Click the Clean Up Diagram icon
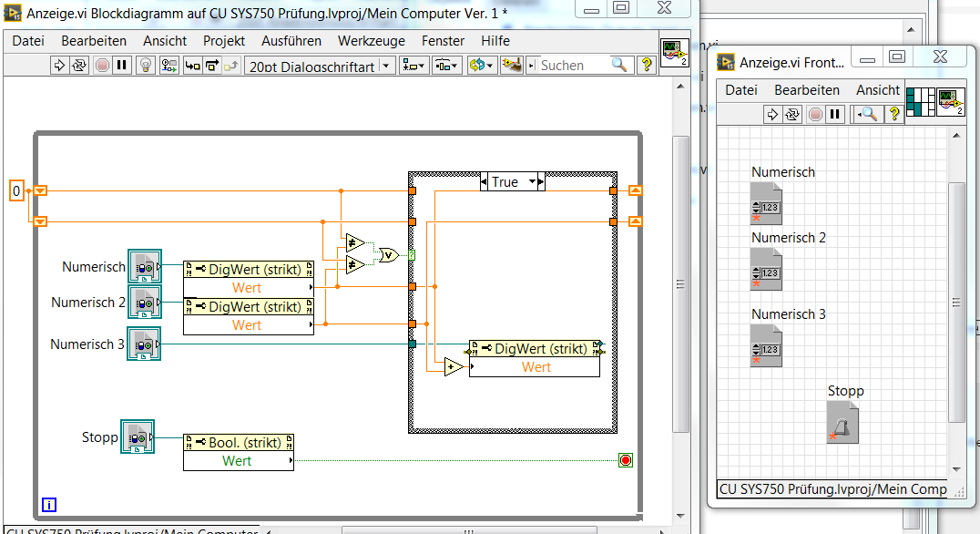Image resolution: width=980 pixels, height=534 pixels. pos(513,65)
